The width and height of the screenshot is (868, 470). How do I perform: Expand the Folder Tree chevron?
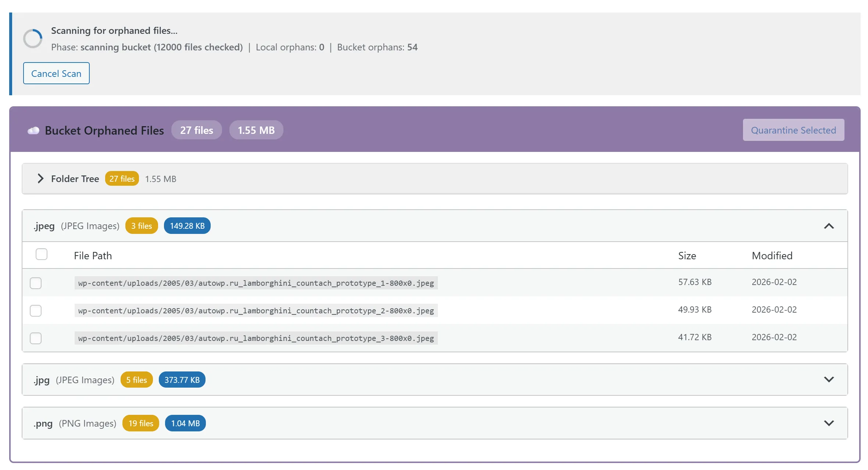tap(40, 179)
